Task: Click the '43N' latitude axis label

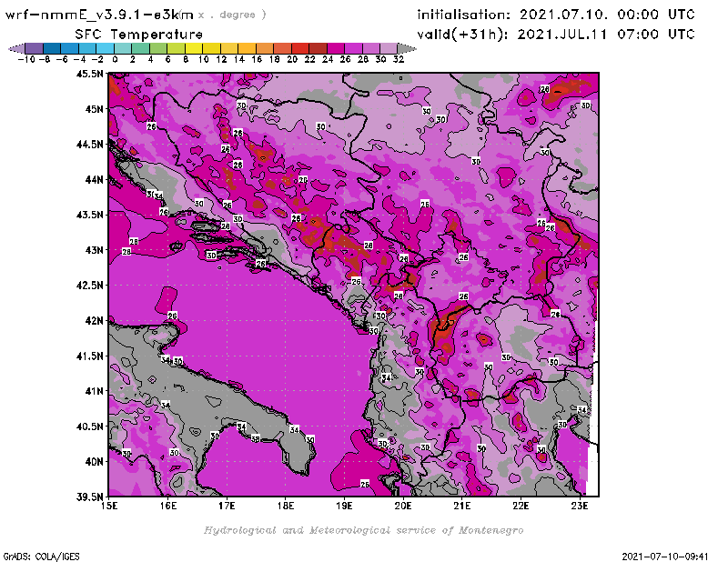Action: [94, 250]
